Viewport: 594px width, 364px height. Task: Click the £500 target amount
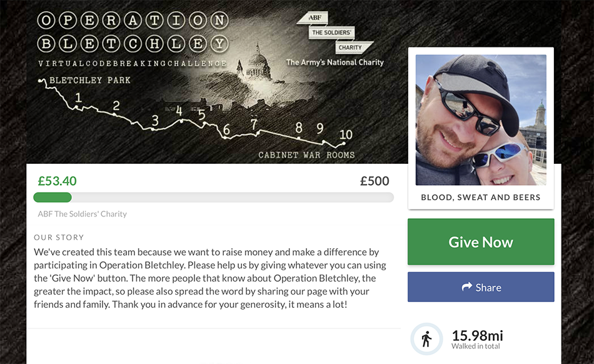pyautogui.click(x=375, y=181)
